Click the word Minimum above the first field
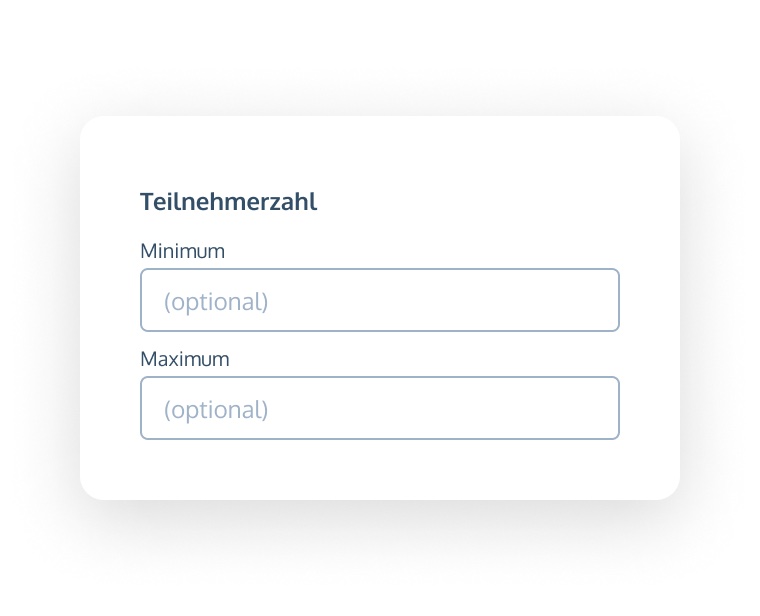Viewport: 760px width, 616px height. point(182,251)
